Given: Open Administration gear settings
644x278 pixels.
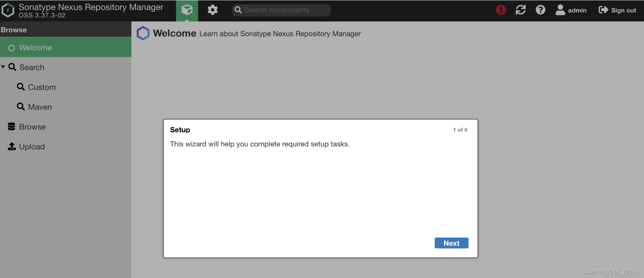Looking at the screenshot, I should [213, 10].
